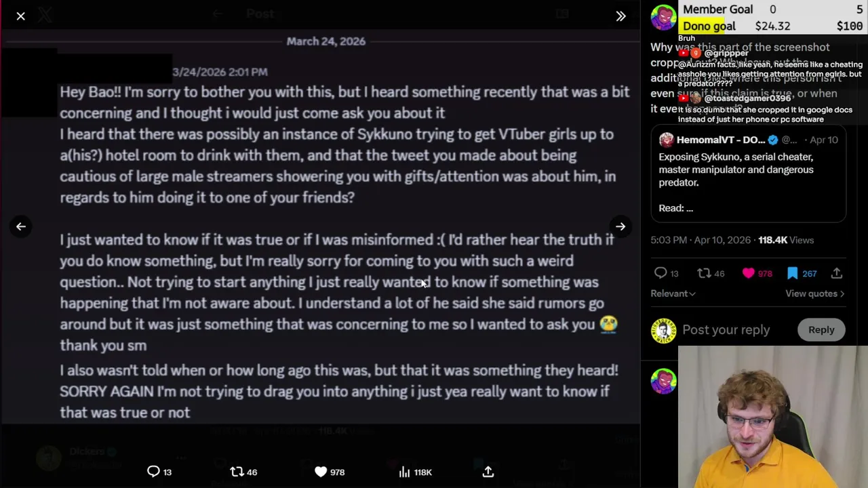The height and width of the screenshot is (488, 868).
Task: Click reply icon in bottom media bar
Action: [x=154, y=472]
